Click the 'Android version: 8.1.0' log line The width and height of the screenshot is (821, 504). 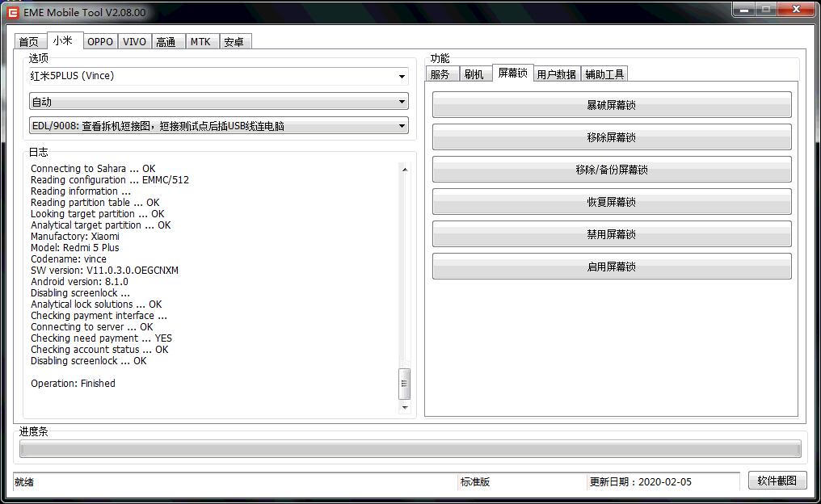point(79,282)
